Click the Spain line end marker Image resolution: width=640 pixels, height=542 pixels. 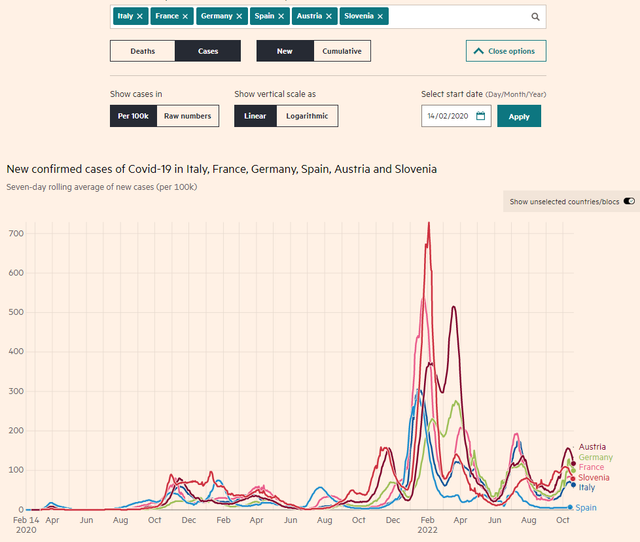(570, 508)
